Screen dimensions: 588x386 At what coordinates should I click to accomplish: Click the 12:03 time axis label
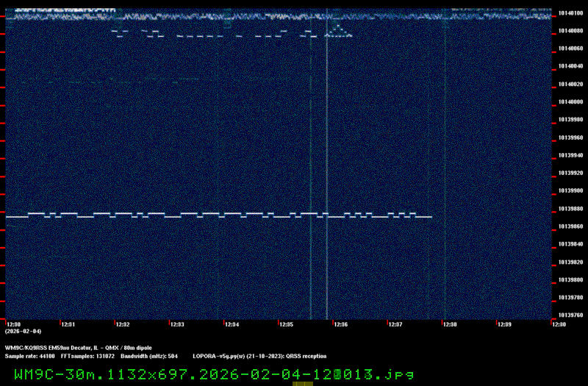tap(176, 324)
